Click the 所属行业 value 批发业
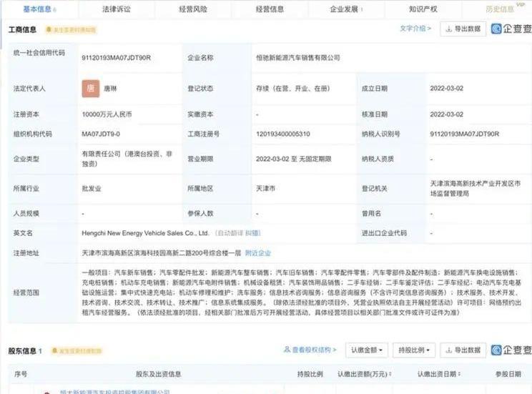532x394 pixels. pos(92,188)
